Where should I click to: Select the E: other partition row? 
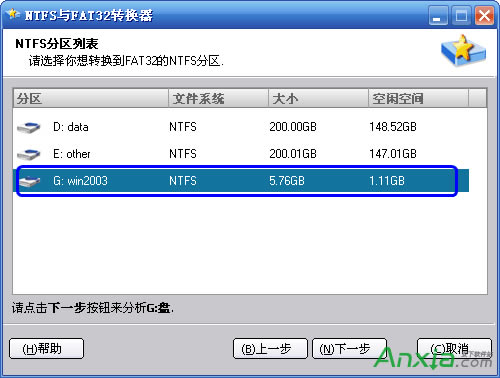(x=241, y=154)
